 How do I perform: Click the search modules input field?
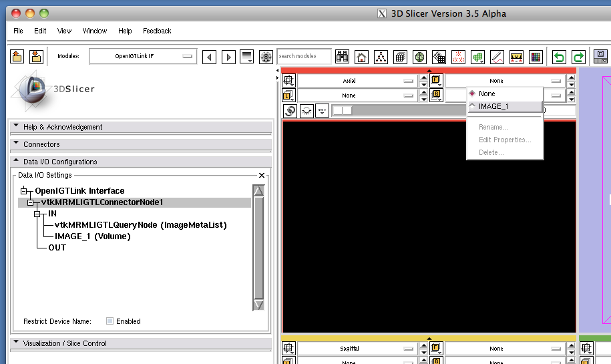click(304, 57)
